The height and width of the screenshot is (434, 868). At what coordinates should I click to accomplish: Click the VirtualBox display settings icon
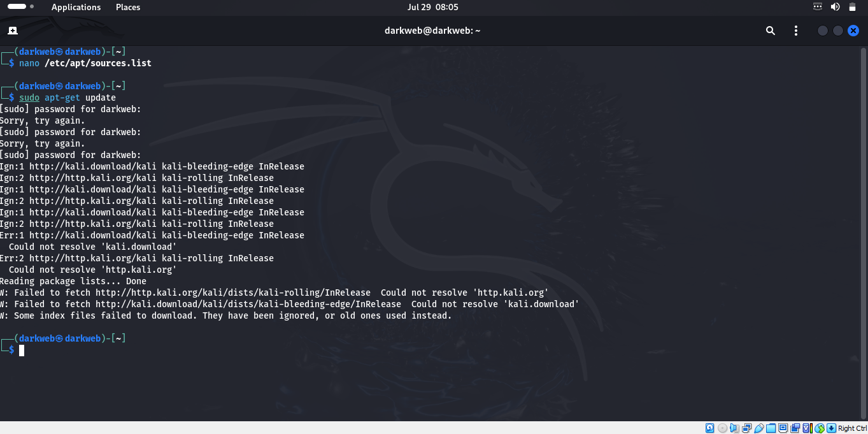(783, 428)
